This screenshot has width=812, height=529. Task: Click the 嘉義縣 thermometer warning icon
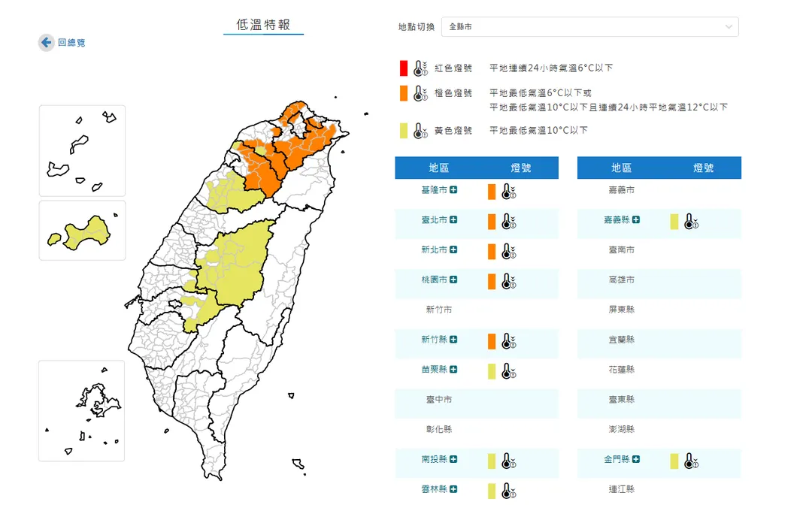coord(691,222)
